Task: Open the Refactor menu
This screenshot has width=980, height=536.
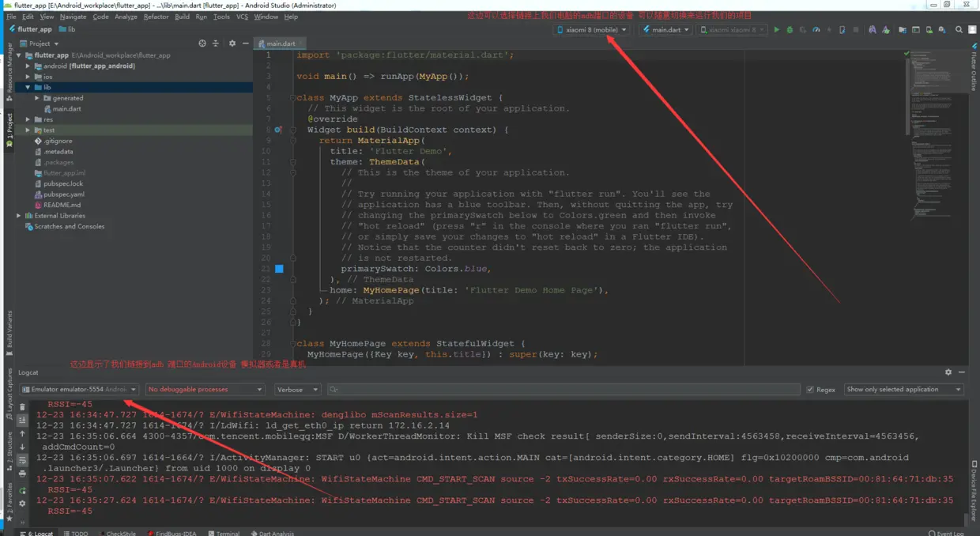Action: [156, 17]
